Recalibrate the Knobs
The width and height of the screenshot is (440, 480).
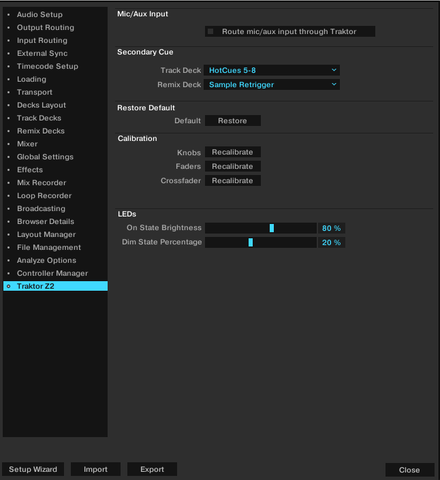(x=233, y=152)
